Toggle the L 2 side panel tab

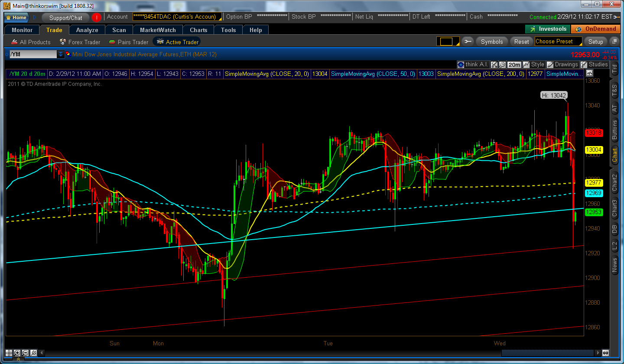pyautogui.click(x=614, y=246)
